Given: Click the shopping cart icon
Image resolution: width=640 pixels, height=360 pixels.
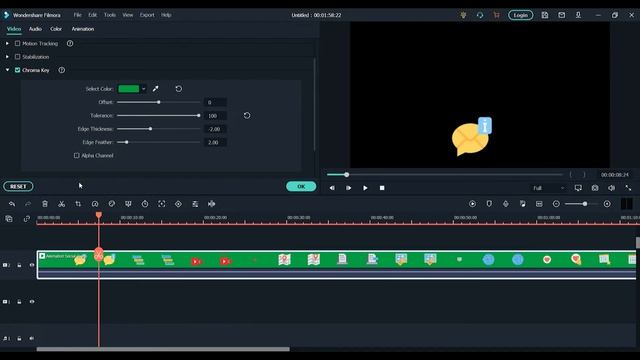Looking at the screenshot, I should coord(496,15).
